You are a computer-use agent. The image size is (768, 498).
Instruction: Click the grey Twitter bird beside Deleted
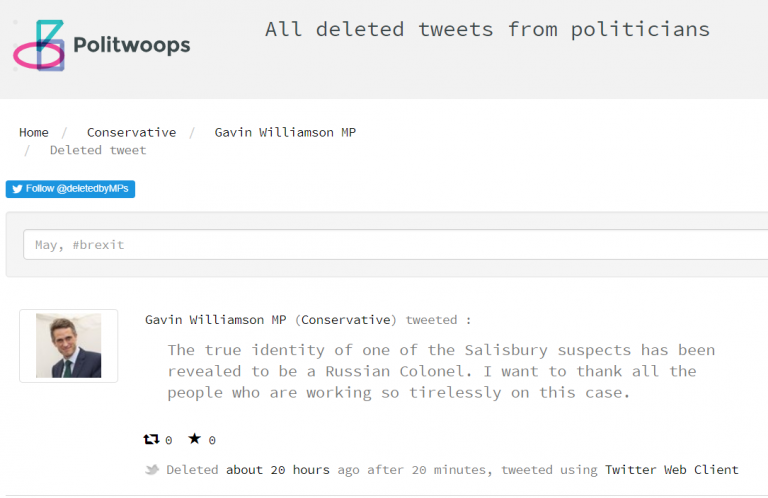pyautogui.click(x=152, y=470)
